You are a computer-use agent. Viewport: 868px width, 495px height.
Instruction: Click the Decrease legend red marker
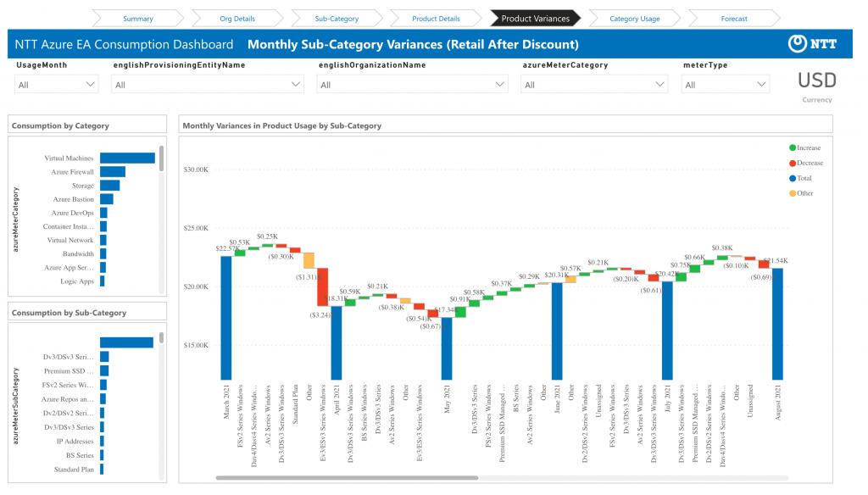tap(793, 163)
